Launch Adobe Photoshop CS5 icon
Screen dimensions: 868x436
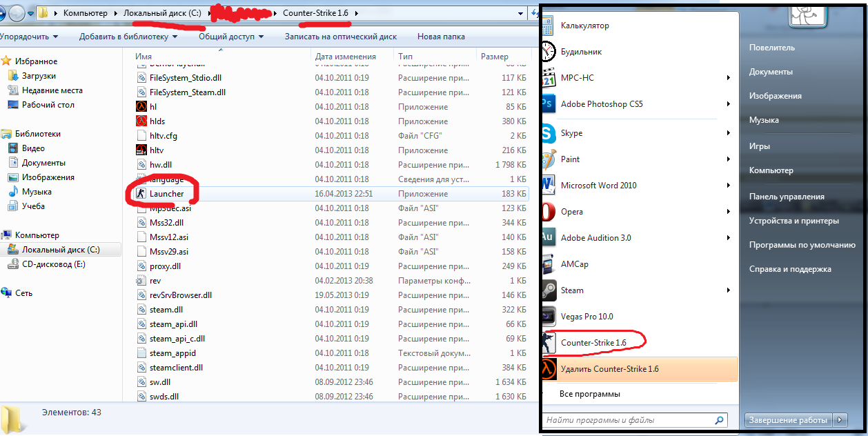[x=549, y=104]
